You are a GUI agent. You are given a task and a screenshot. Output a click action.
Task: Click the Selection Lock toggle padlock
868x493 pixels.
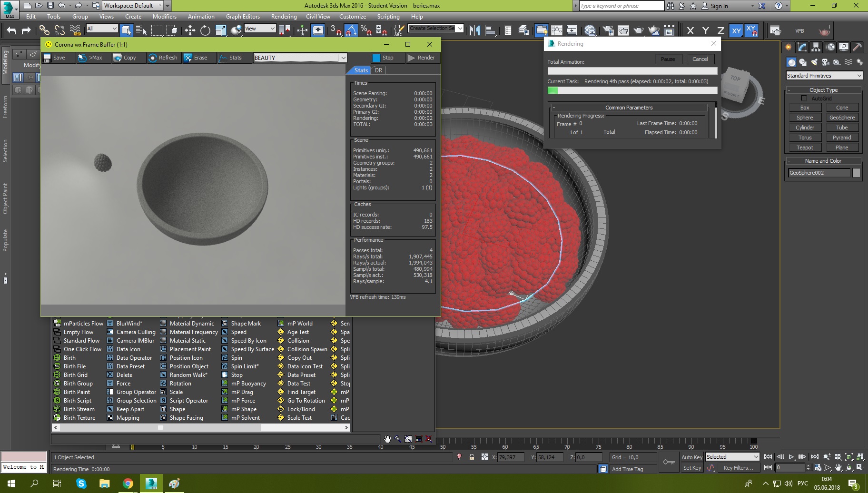click(x=472, y=457)
